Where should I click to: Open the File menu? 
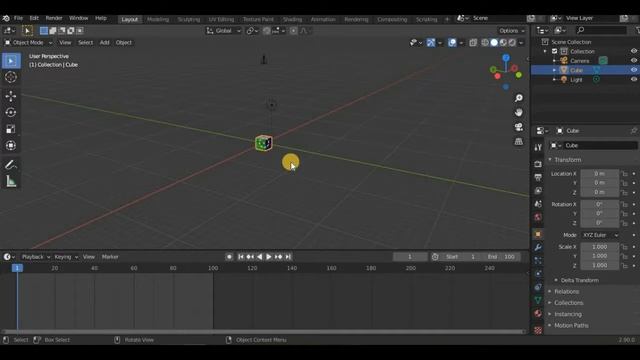coord(18,18)
